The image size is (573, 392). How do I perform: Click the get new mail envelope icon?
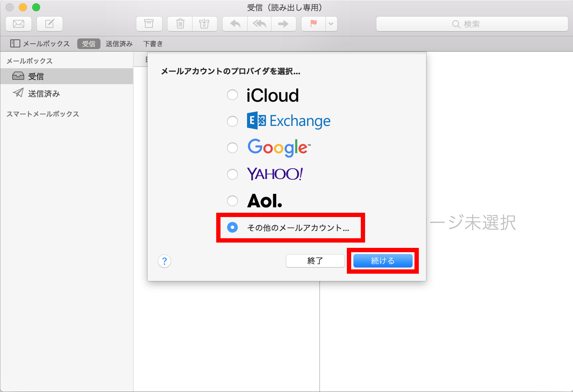[19, 24]
